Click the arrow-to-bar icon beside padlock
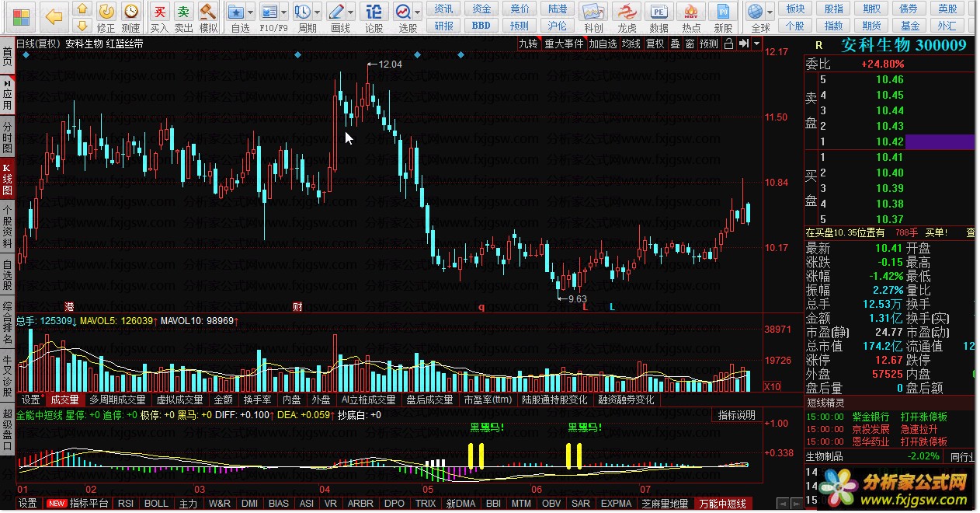Viewport: 980px width, 513px height. [x=744, y=44]
